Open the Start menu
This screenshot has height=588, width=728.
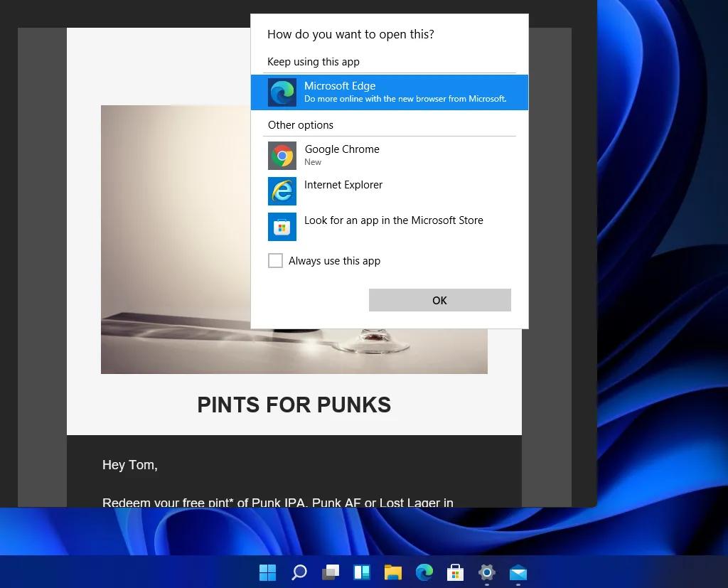[x=267, y=572]
